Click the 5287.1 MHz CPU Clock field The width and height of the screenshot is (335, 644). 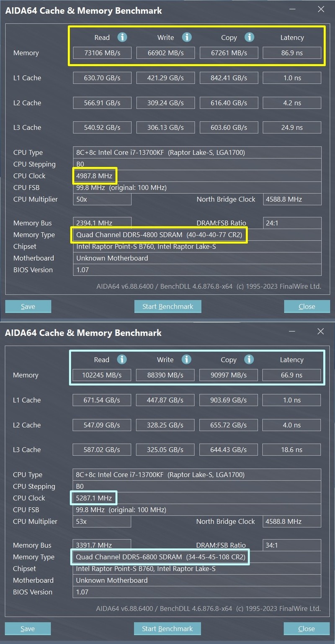[x=93, y=498]
